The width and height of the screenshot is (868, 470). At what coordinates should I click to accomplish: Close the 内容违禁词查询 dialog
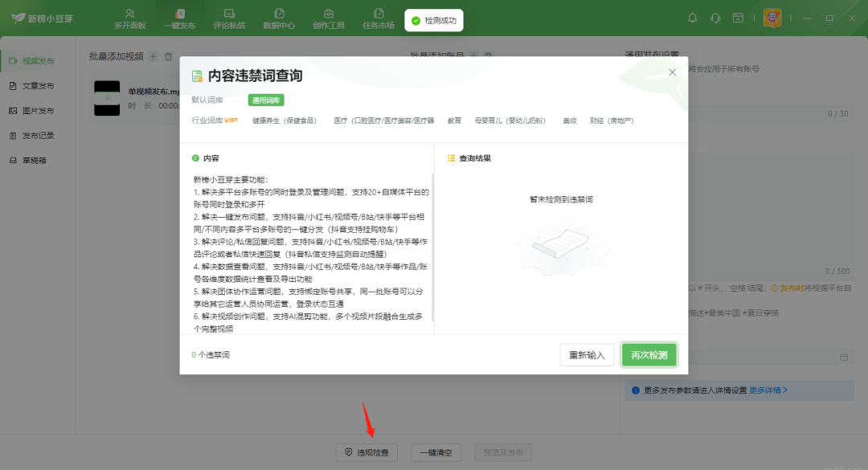click(672, 72)
